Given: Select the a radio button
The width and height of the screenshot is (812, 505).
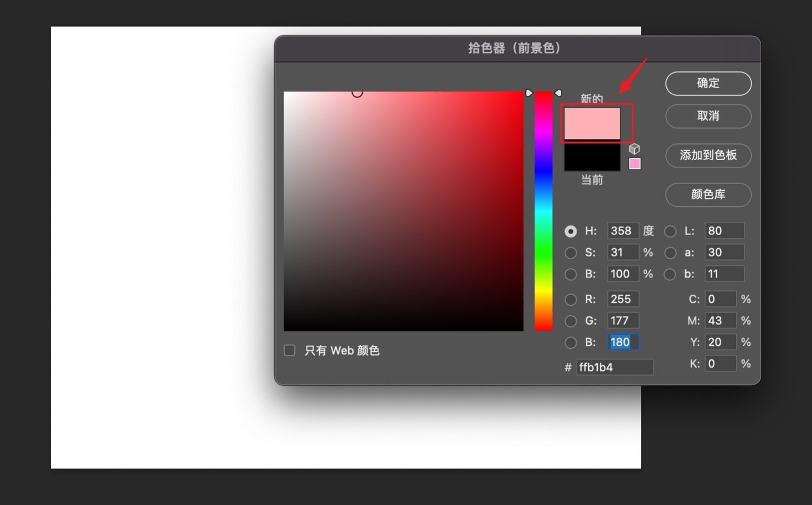Looking at the screenshot, I should click(670, 252).
